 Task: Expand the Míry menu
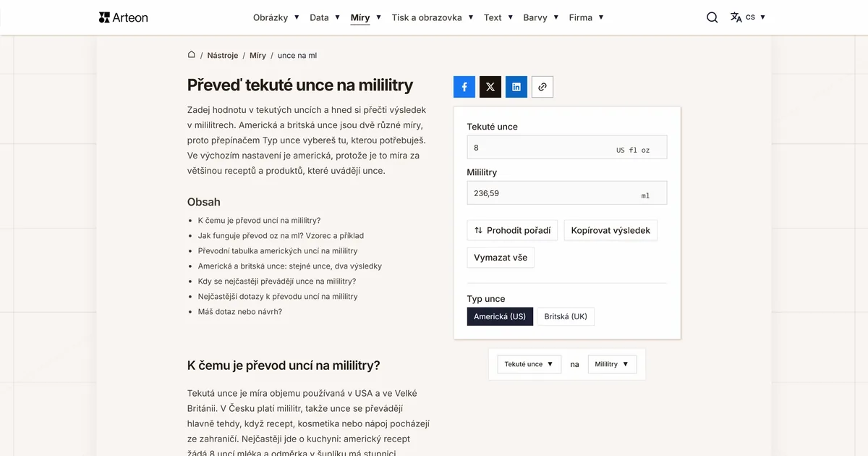[366, 17]
